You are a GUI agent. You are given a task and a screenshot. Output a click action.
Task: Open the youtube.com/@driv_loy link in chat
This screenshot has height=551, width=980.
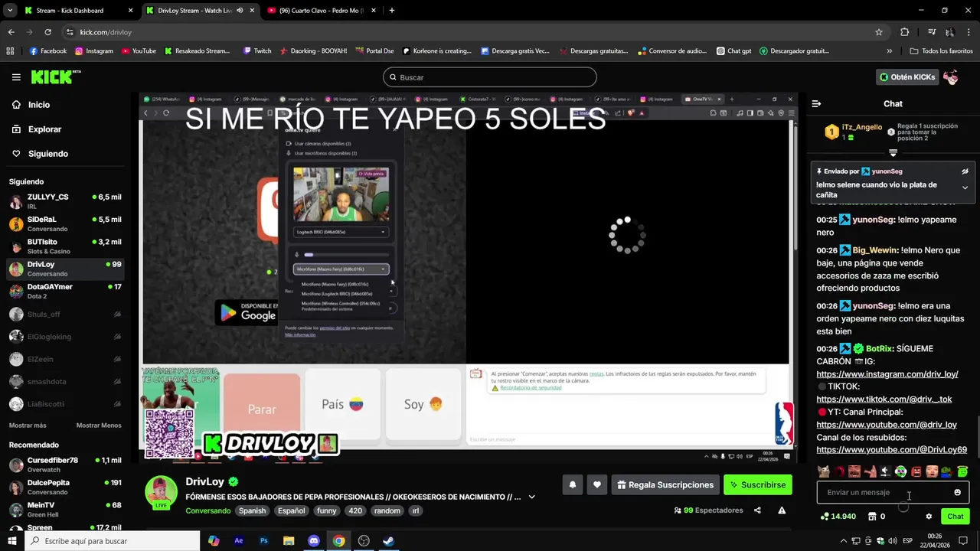pos(886,425)
